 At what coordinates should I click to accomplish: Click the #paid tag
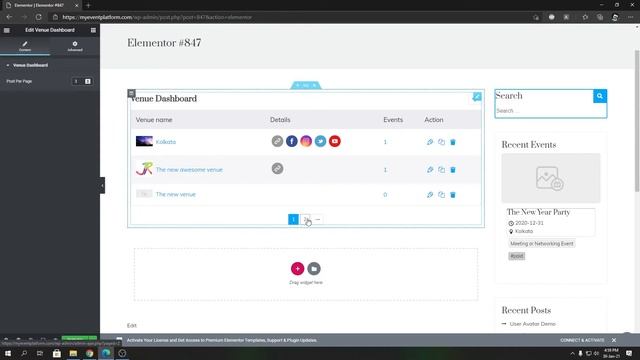[516, 256]
